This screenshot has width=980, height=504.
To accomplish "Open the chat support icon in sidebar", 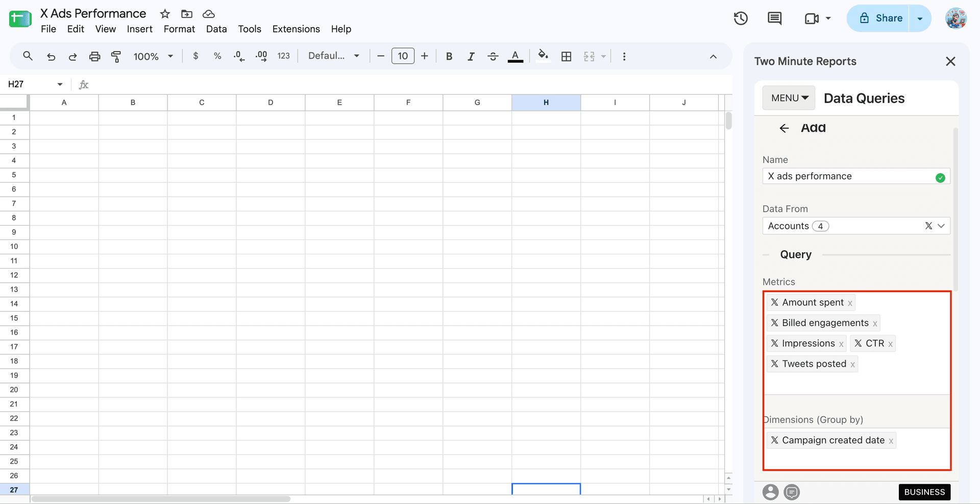I will coord(792,492).
